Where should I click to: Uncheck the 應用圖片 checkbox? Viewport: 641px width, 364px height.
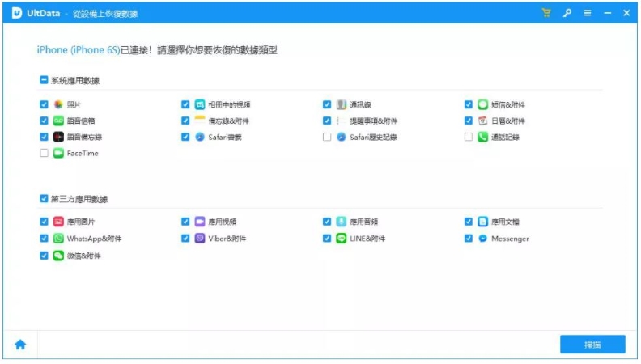[44, 222]
